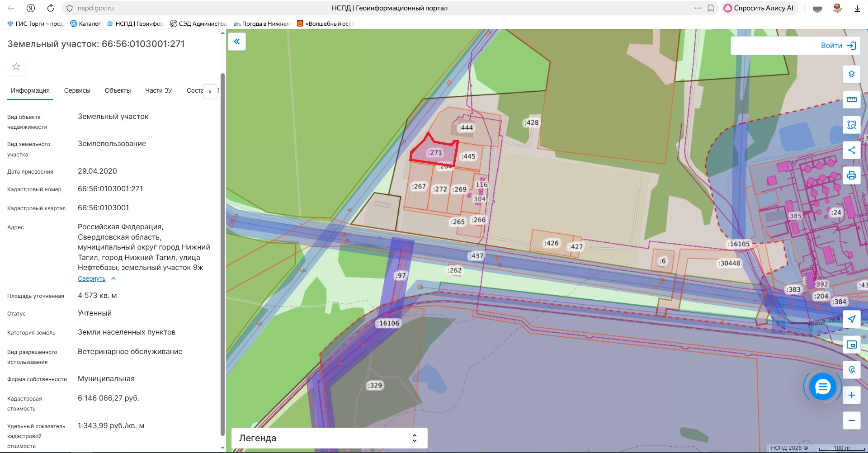Viewport: 868px width, 453px height.
Task: Click the layers icon on map toolbar
Action: pyautogui.click(x=851, y=74)
